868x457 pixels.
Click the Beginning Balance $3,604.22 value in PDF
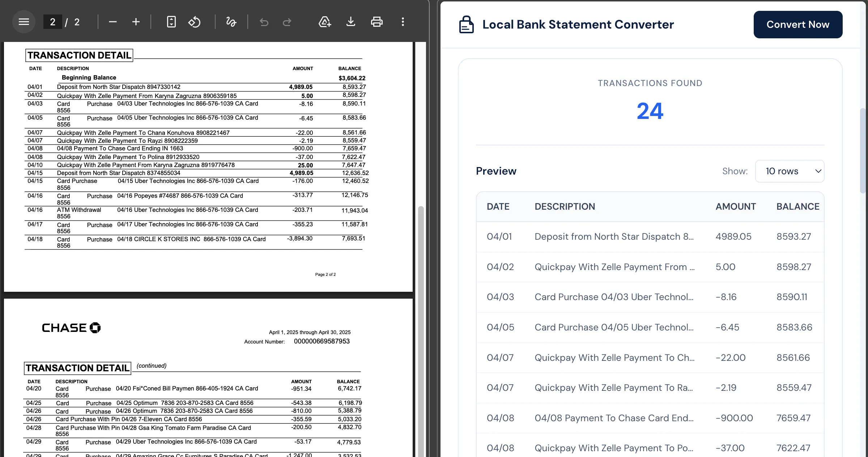[x=352, y=78]
